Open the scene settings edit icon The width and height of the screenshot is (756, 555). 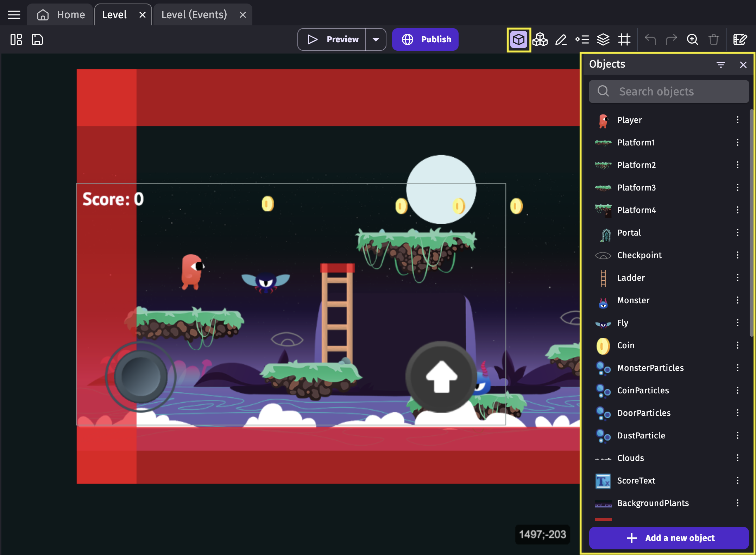(x=740, y=39)
